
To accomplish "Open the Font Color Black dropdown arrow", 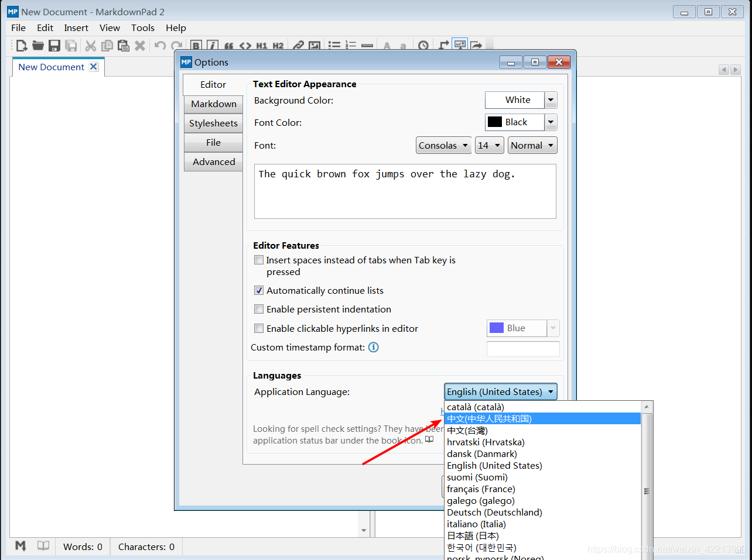I will pos(551,122).
